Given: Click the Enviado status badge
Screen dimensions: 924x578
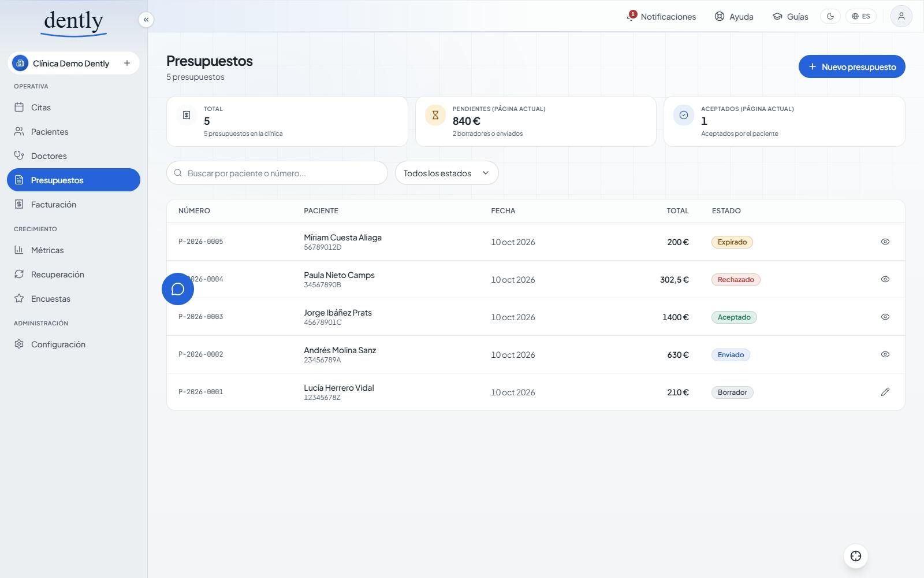Looking at the screenshot, I should (x=731, y=355).
